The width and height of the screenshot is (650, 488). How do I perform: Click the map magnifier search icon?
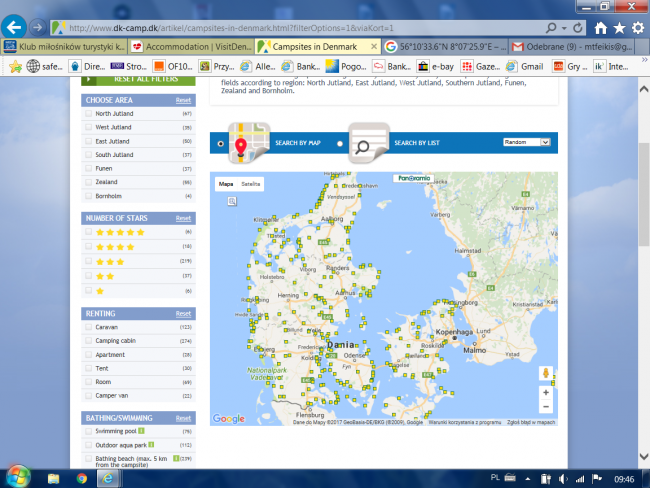(232, 201)
